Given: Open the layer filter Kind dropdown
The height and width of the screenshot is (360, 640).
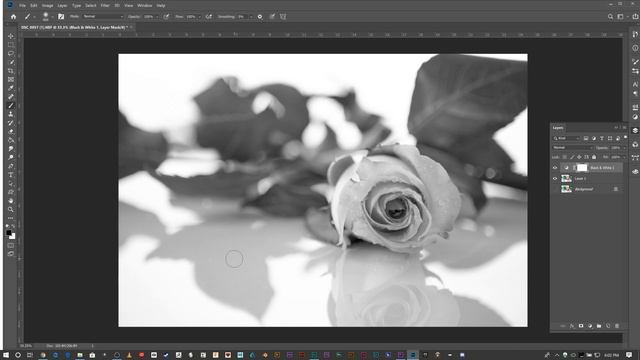Looking at the screenshot, I should point(566,138).
